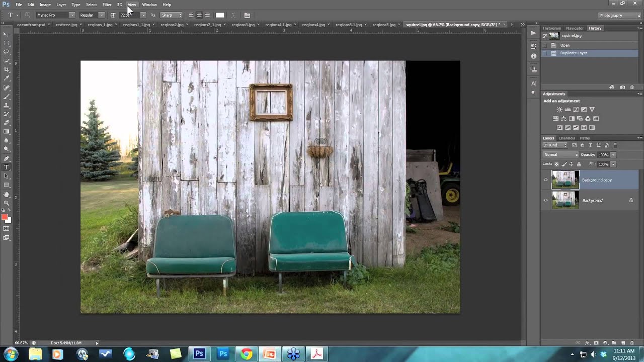
Task: Switch to the redtree.jpg document tab
Action: pos(66,25)
